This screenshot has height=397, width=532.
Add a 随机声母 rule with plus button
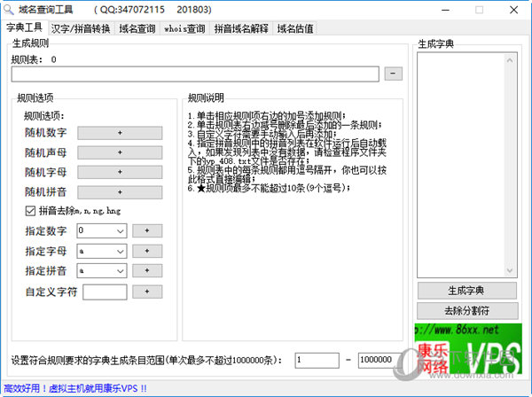120,152
